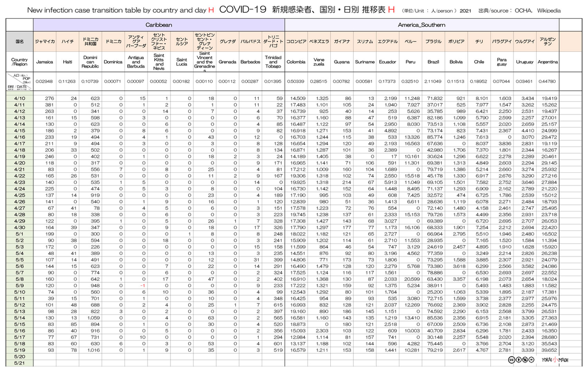Image resolution: width=588 pixels, height=370 pixels.
Task: Click the '4/20' date row label
Action: (x=20, y=162)
